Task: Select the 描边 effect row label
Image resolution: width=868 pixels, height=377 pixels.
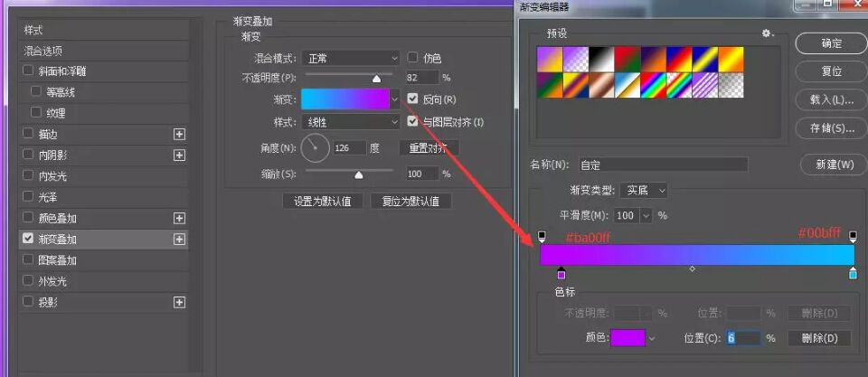Action: point(48,134)
